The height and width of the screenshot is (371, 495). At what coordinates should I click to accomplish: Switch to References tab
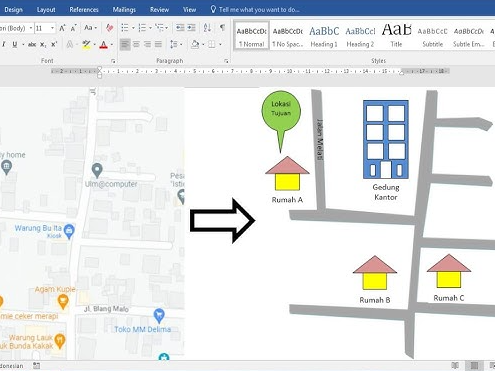pos(84,10)
